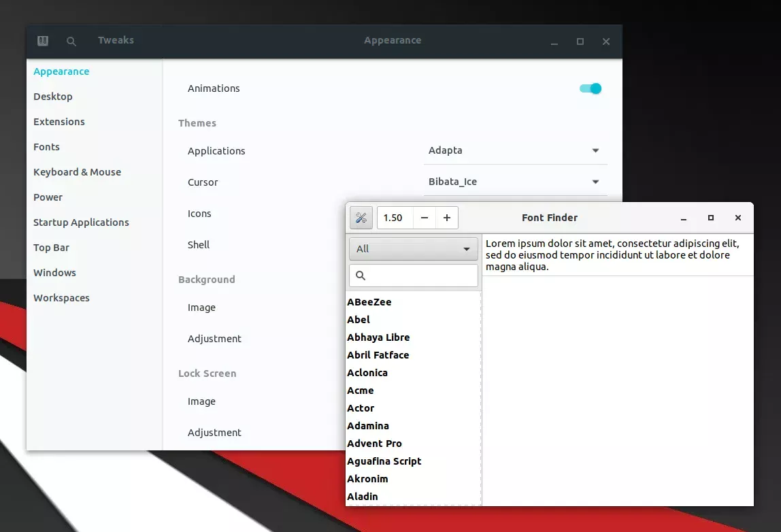
Task: Maximize the Font Finder window
Action: tap(711, 218)
